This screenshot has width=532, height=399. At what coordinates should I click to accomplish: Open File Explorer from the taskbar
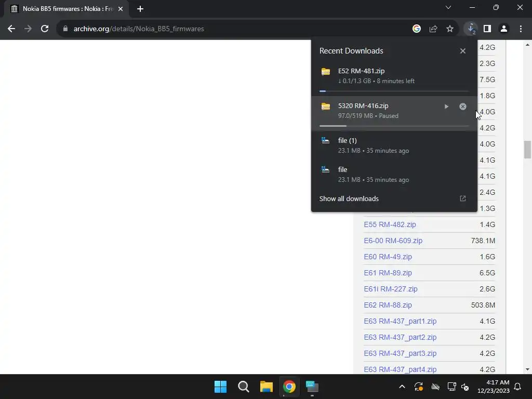pos(267,387)
